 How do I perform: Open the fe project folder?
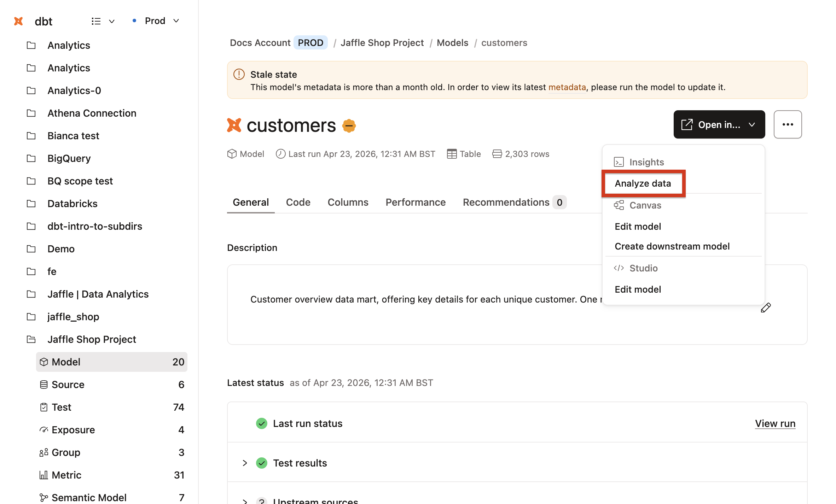point(52,271)
